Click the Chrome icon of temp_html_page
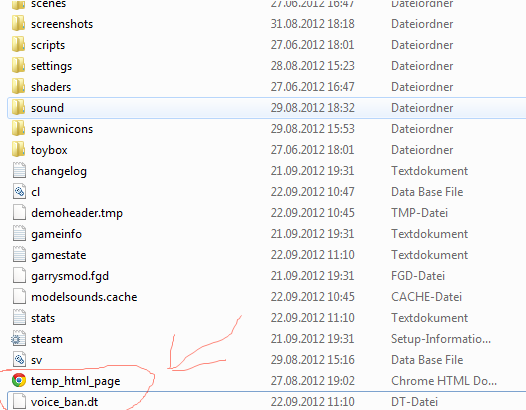 pos(19,380)
